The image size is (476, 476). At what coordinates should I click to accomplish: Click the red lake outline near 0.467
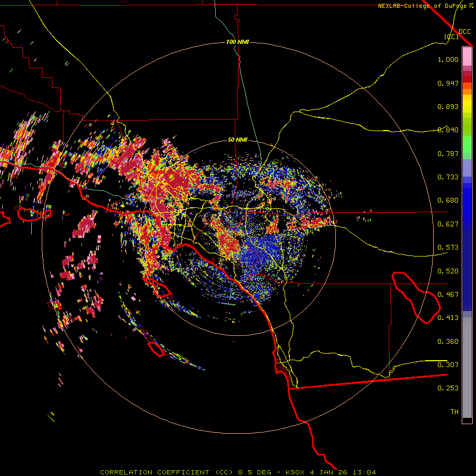point(416,298)
